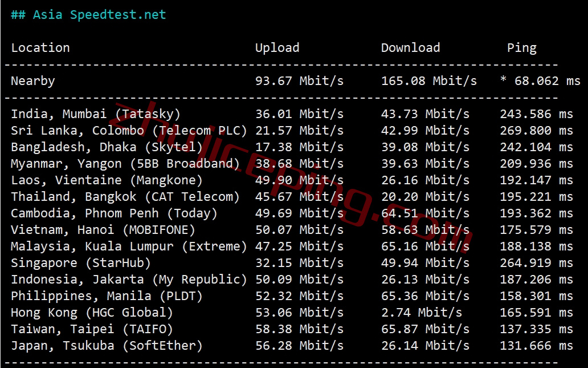Click Vientaine download 26.16 Mbit/s

point(425,180)
